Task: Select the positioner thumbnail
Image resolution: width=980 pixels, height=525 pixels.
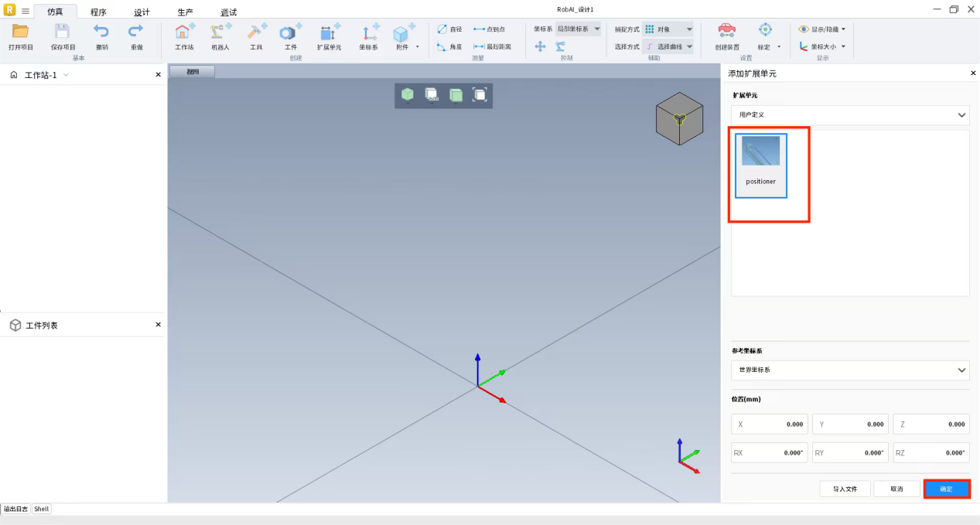Action: point(760,165)
